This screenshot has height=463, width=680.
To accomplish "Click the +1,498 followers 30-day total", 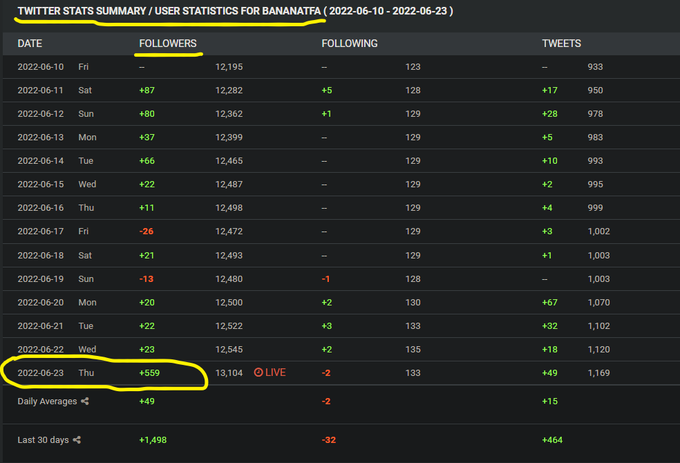I will click(x=153, y=440).
